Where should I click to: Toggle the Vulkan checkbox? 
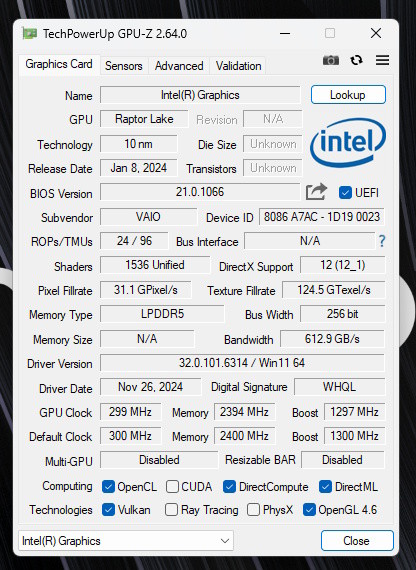click(x=108, y=510)
